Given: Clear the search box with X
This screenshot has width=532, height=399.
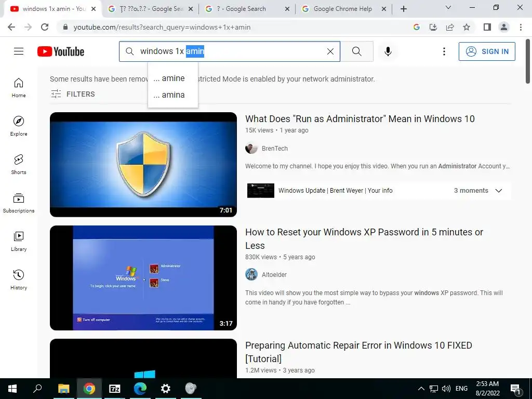Looking at the screenshot, I should (x=330, y=51).
